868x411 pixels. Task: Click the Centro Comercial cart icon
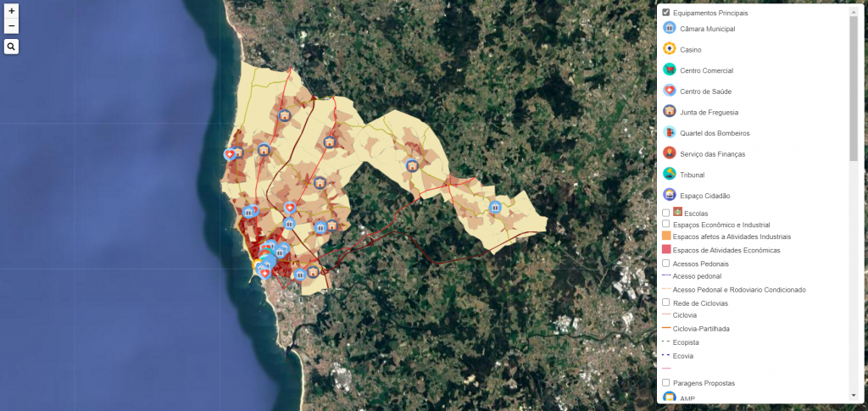[x=670, y=69]
